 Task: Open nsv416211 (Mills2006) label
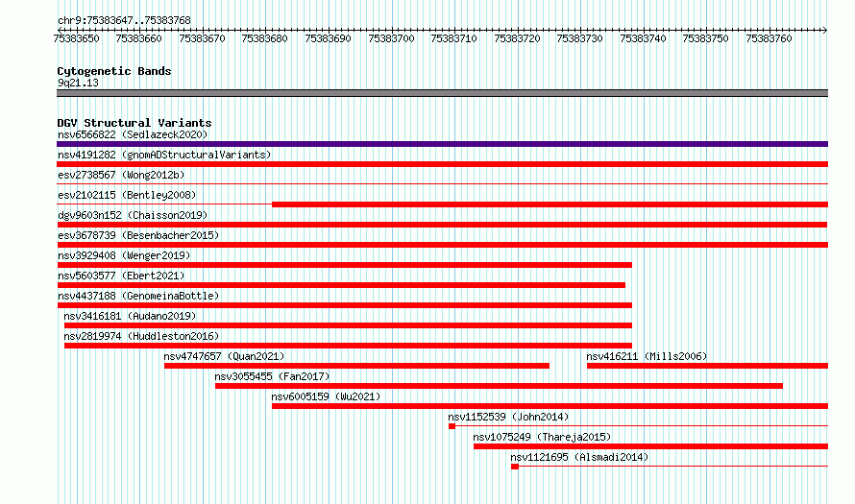(647, 356)
